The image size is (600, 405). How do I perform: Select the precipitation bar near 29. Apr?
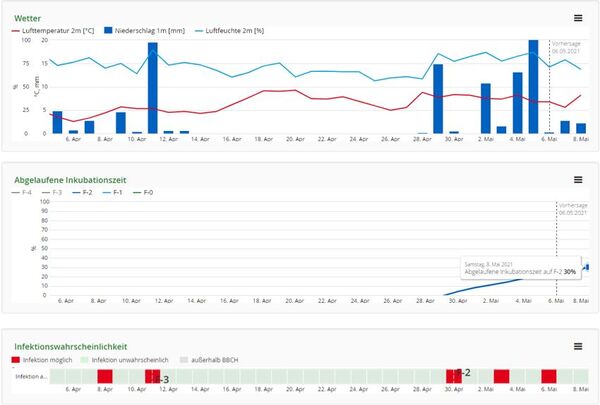pyautogui.click(x=438, y=98)
